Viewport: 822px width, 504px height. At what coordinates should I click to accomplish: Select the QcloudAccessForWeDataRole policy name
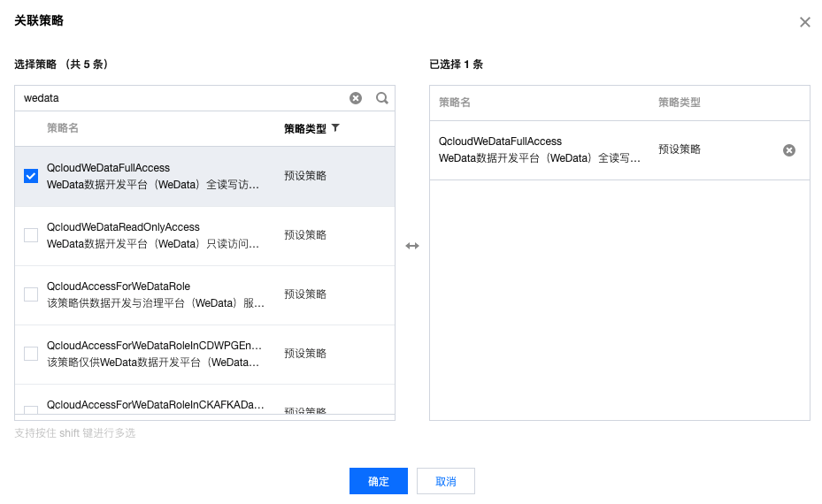click(119, 286)
